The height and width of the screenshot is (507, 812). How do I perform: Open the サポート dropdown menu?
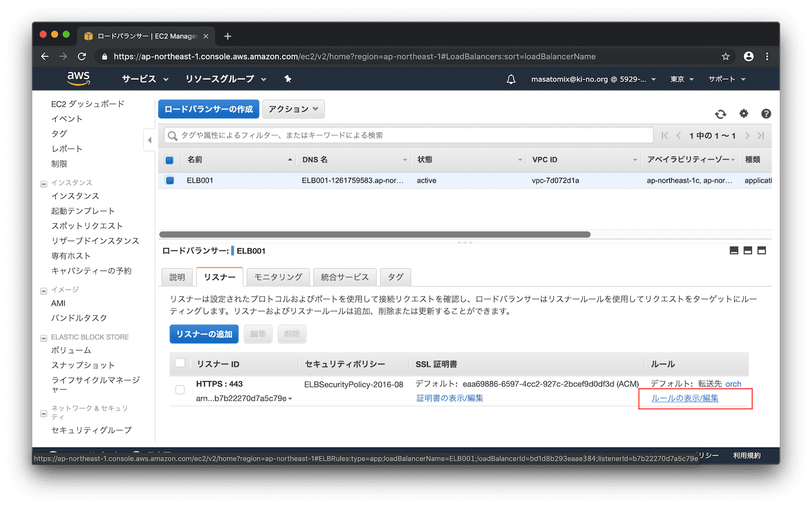(727, 79)
